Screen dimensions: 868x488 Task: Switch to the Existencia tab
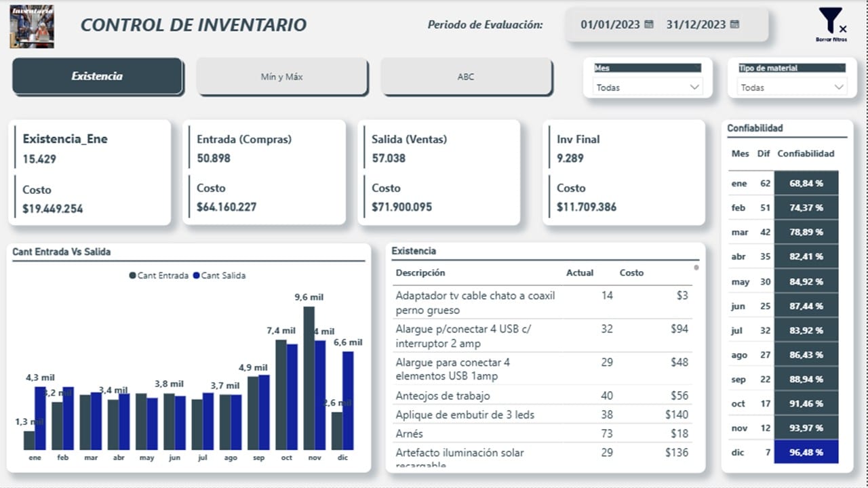(97, 77)
